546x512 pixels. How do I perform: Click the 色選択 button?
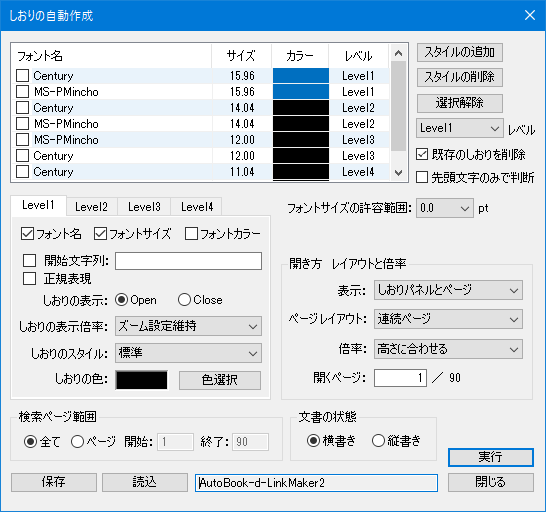[220, 380]
